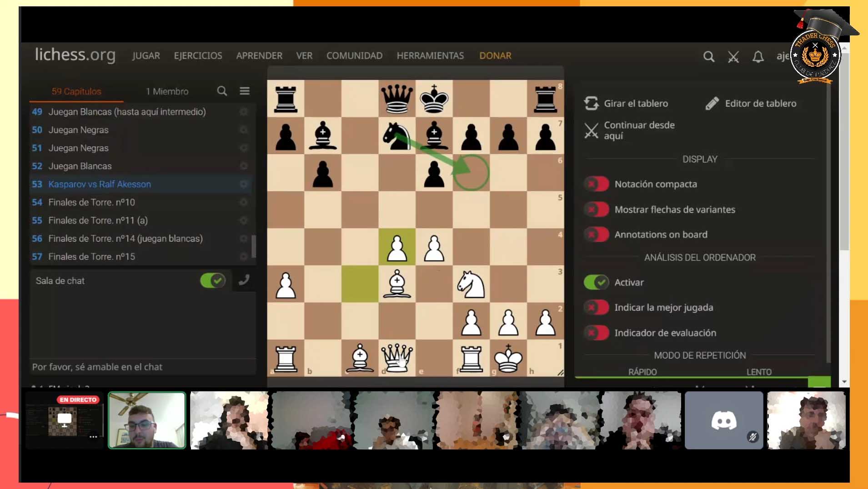This screenshot has height=489, width=868.
Task: Click the phone call icon in chat
Action: [x=244, y=280]
